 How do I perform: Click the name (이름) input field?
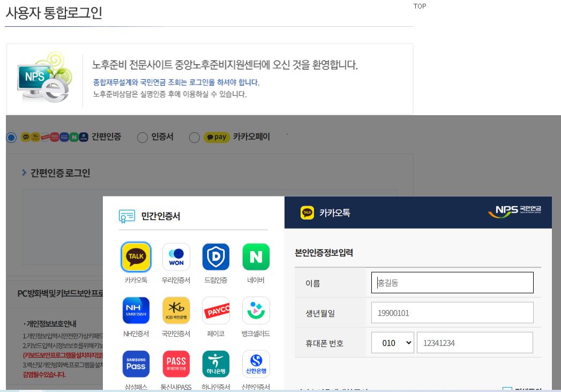tap(452, 283)
